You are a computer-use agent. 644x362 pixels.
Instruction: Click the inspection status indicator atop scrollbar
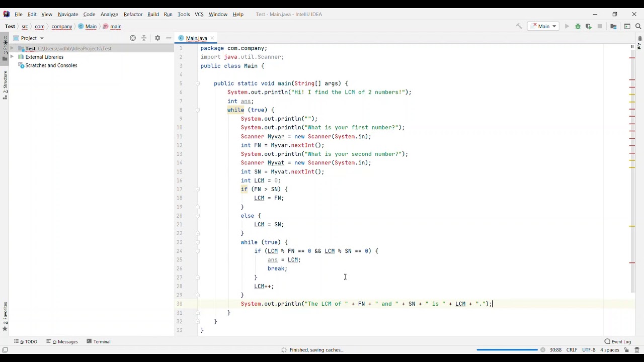(632, 47)
